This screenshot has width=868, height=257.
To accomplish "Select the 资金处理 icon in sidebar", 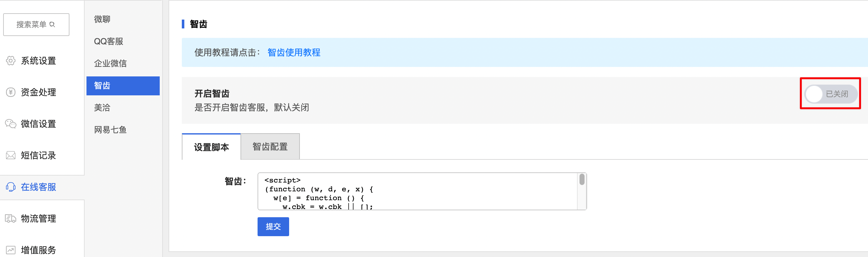I will (x=10, y=92).
